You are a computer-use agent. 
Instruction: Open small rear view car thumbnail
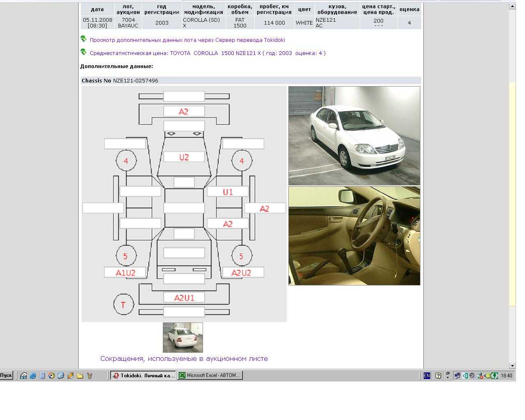pyautogui.click(x=183, y=338)
